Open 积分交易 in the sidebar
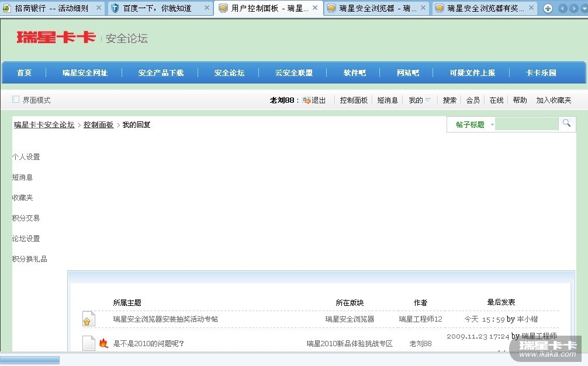The width and height of the screenshot is (588, 366). 26,218
